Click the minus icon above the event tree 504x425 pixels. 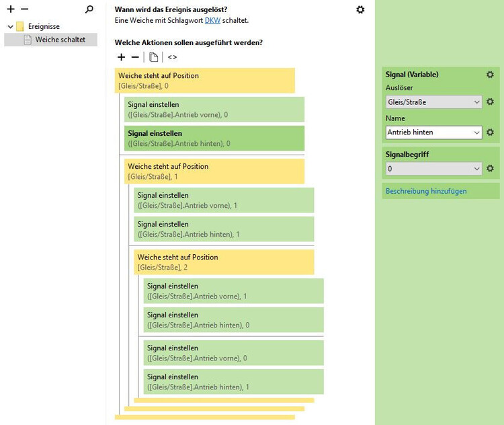(24, 9)
